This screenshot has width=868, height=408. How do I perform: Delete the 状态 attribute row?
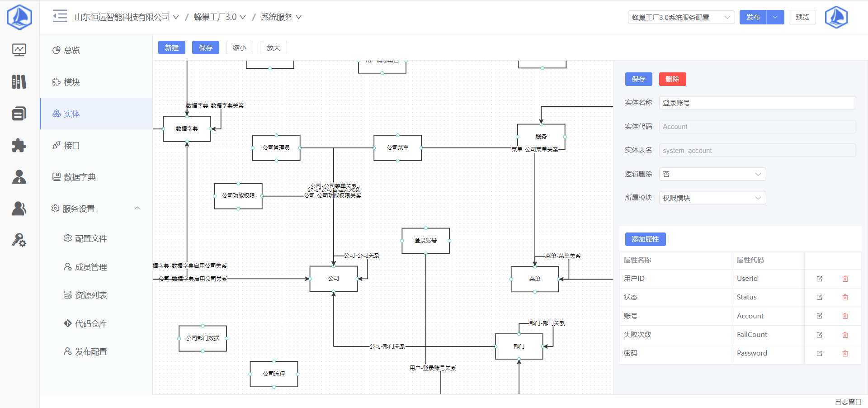(845, 298)
